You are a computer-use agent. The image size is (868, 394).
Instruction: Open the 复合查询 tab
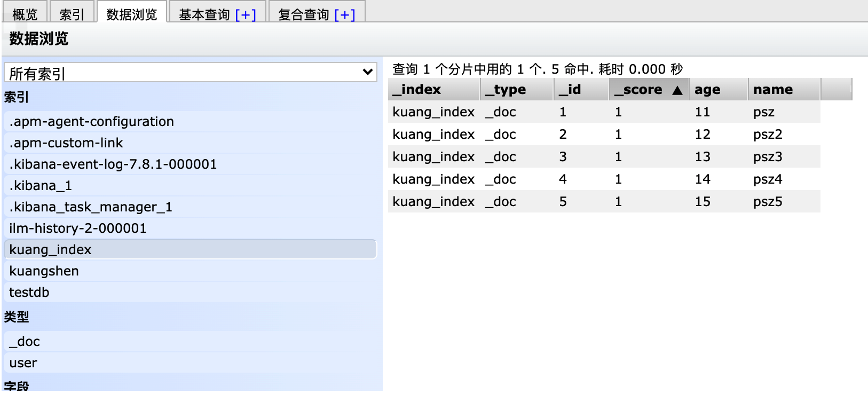pos(304,14)
